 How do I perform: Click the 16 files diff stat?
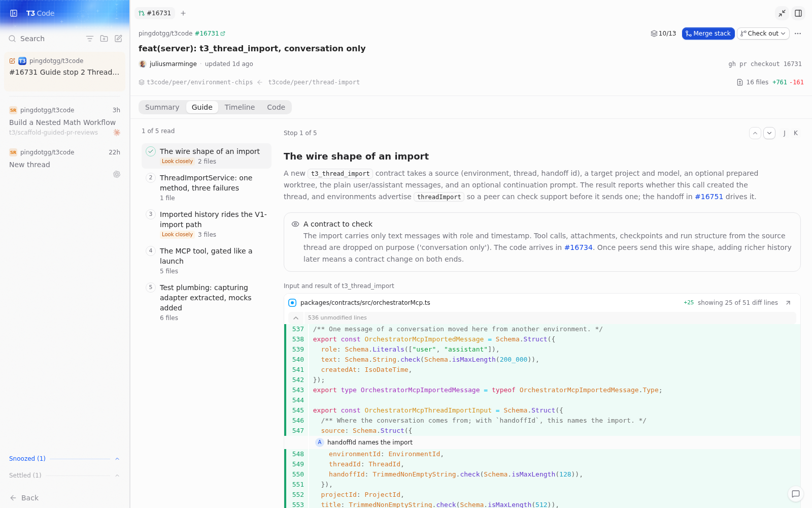tap(753, 82)
